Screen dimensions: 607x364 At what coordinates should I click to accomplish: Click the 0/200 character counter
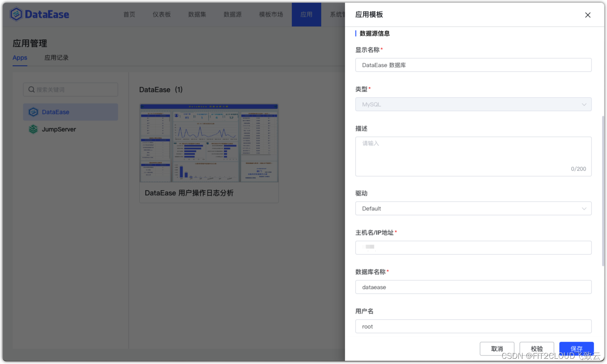coord(578,169)
